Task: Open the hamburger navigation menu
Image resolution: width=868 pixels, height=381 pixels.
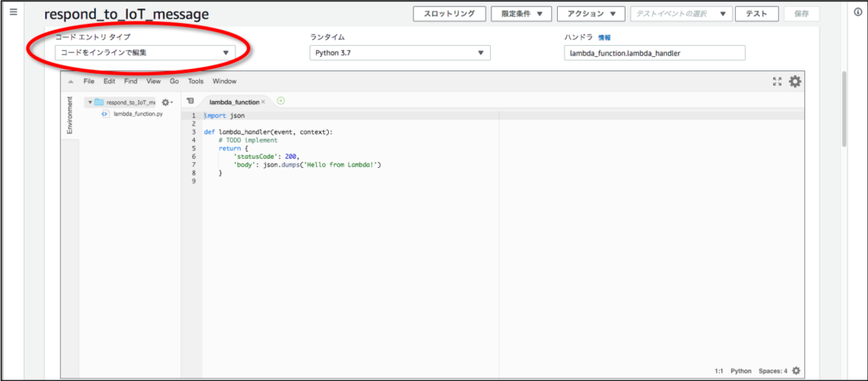Action: (x=13, y=13)
